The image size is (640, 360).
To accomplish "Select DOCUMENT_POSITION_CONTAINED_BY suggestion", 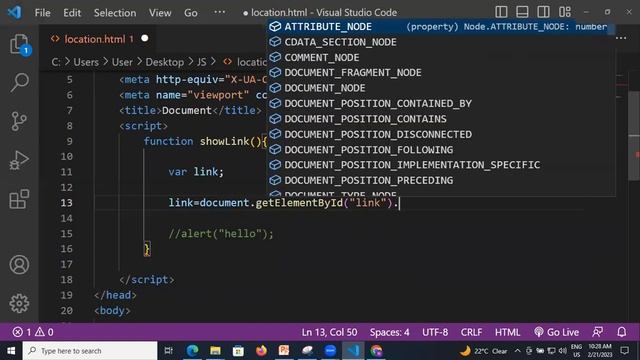I will 441,104.
